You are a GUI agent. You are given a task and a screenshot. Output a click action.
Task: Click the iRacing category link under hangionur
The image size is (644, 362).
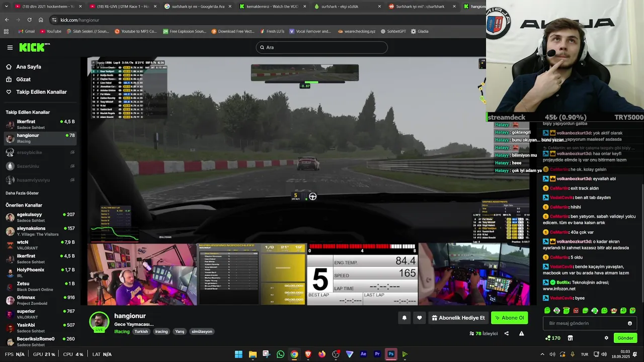[x=122, y=331]
